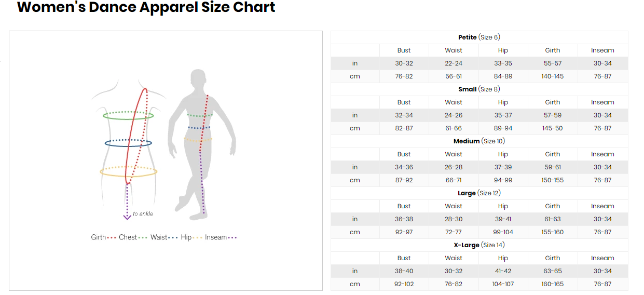Click the Women's Dance Apparel Size Chart heading
Image resolution: width=644 pixels, height=295 pixels.
click(146, 8)
